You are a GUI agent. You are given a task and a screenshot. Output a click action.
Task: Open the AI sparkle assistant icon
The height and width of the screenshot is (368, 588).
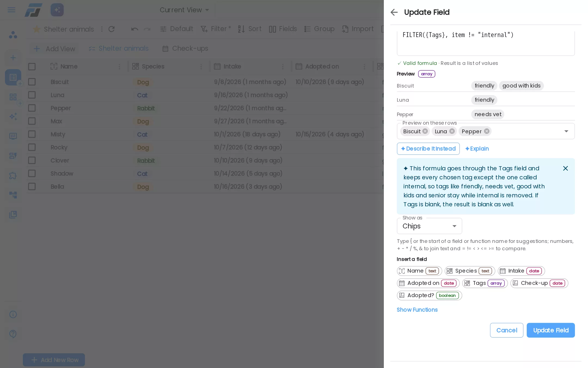tap(57, 10)
